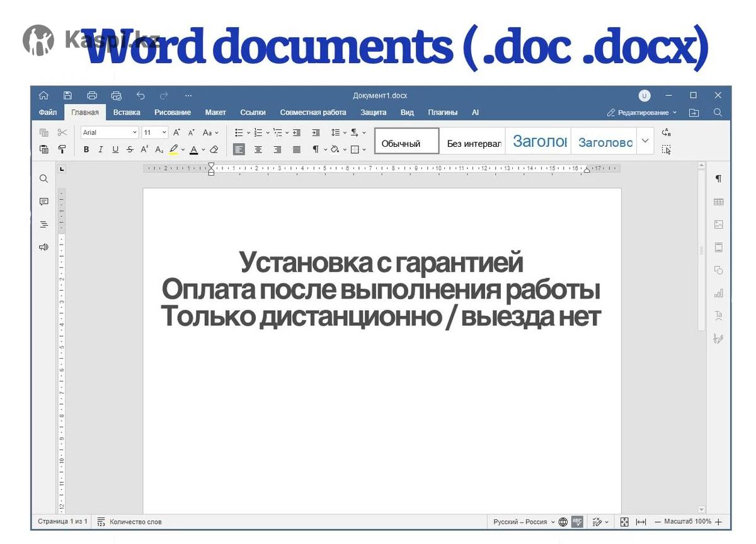
Task: Click the Cut scissors icon
Action: tap(62, 132)
